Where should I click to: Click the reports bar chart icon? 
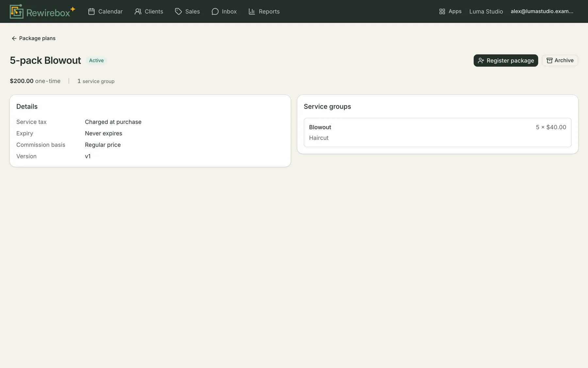252,11
